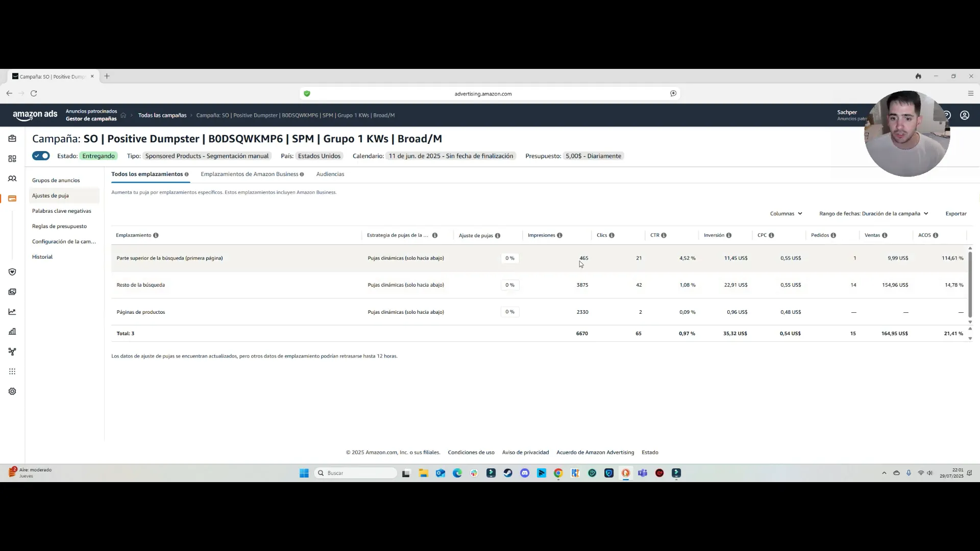980x551 pixels.
Task: Open the bar chart reports icon in sidebar
Action: pos(12,332)
